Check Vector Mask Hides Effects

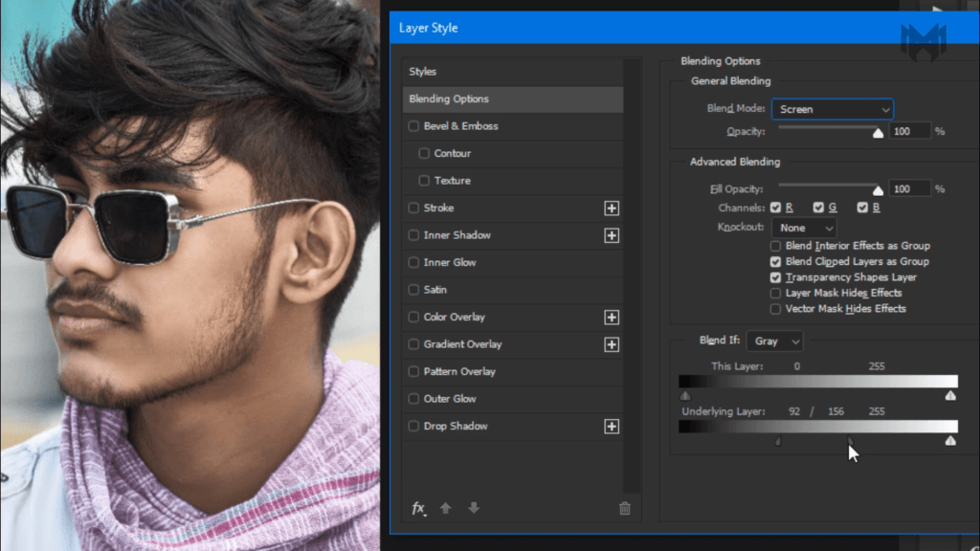775,309
